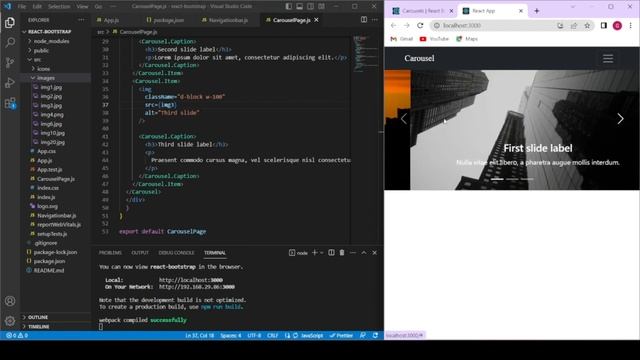
Task: Open a new Chrome tab
Action: pyautogui.click(x=536, y=11)
